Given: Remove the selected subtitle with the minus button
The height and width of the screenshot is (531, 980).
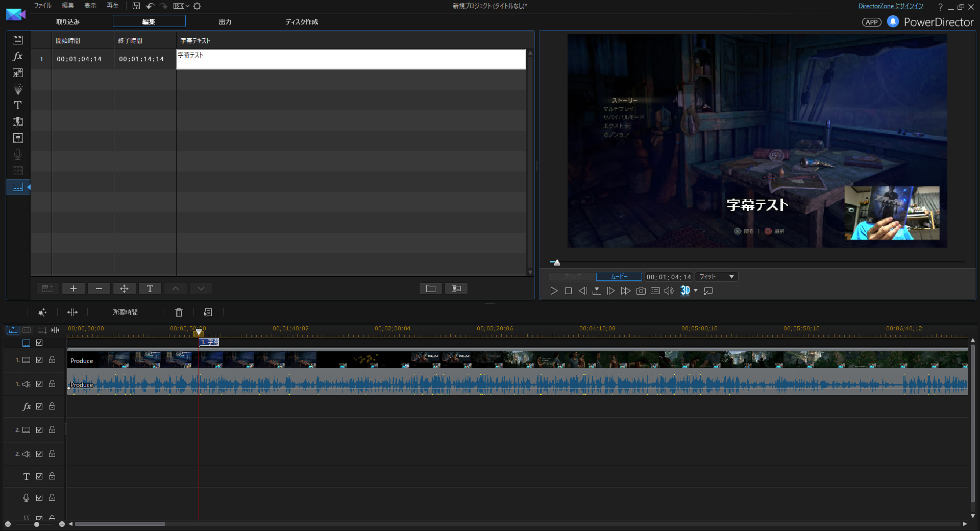Looking at the screenshot, I should tap(99, 288).
